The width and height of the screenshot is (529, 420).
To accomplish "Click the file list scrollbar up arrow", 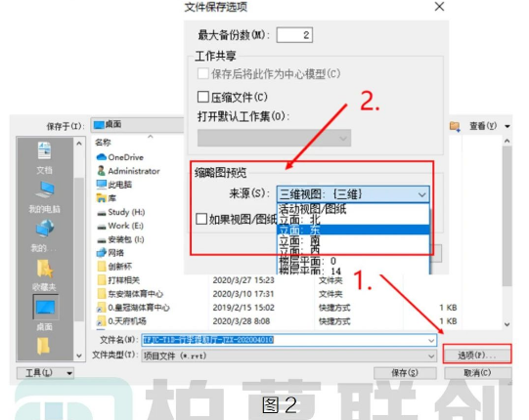I will click(x=507, y=141).
